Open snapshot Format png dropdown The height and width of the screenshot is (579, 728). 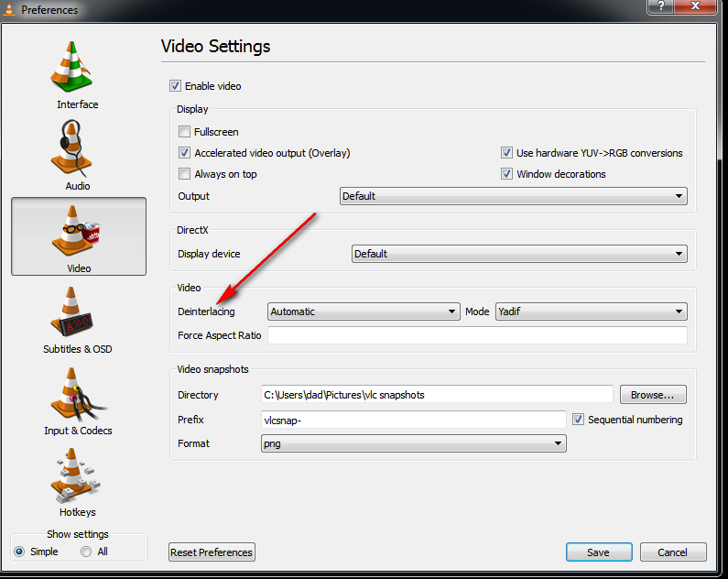[414, 443]
